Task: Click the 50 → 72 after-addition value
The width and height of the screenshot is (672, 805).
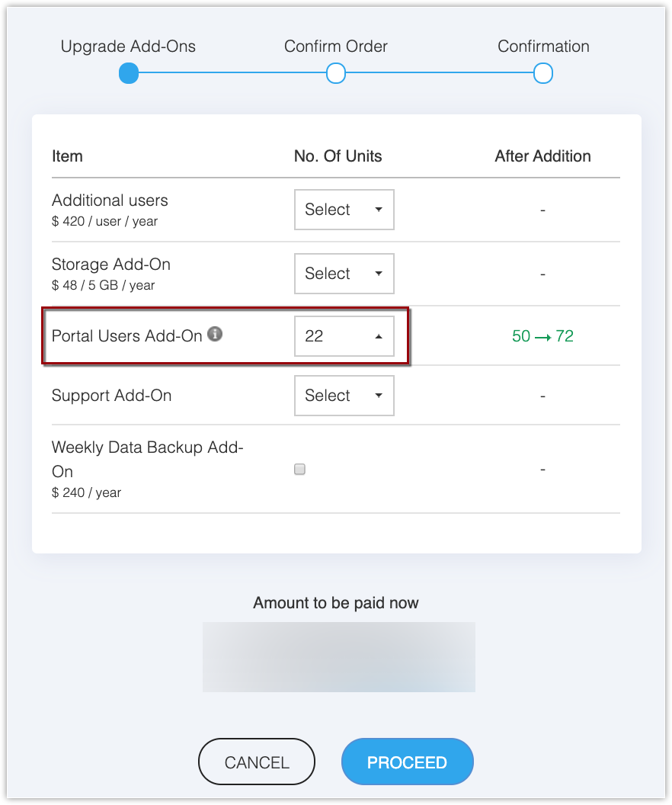Action: pyautogui.click(x=542, y=336)
